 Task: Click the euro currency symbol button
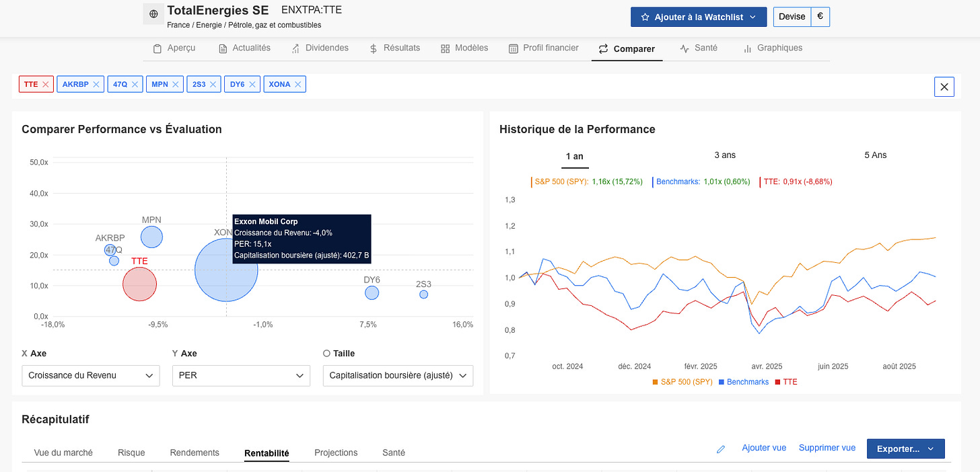point(820,17)
